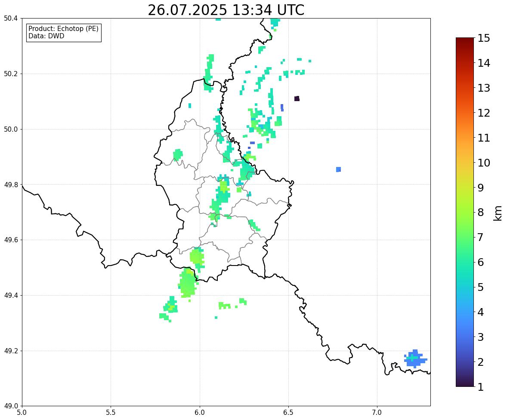Click the colorbar tick label 12
The image size is (507, 420).
point(484,113)
